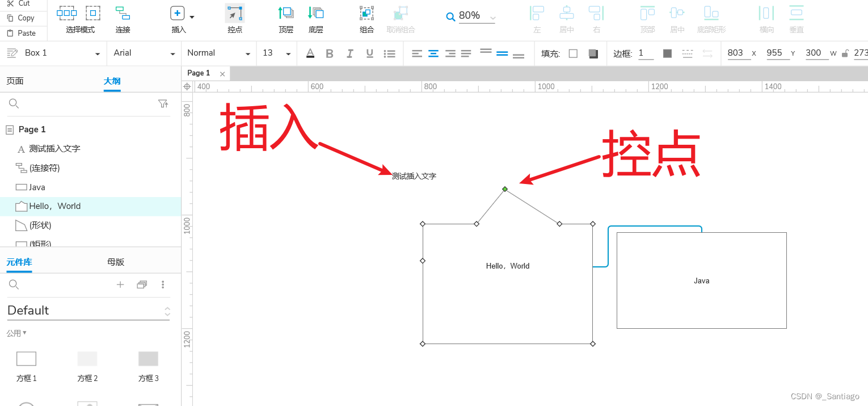Toggle underline text formatting

369,53
